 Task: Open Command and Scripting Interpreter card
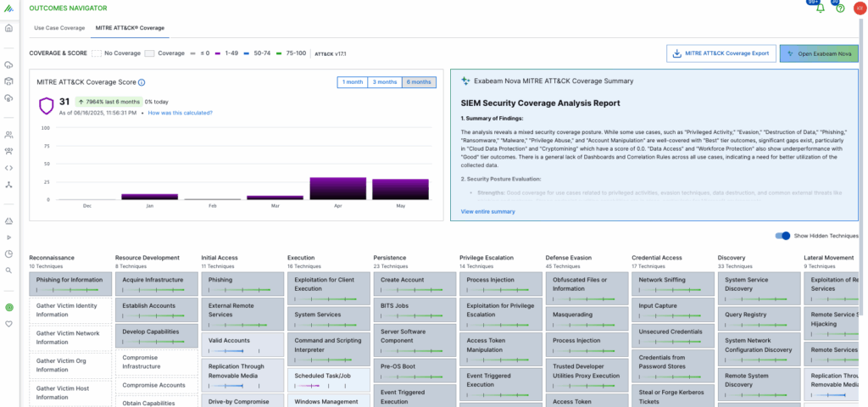[x=329, y=348]
